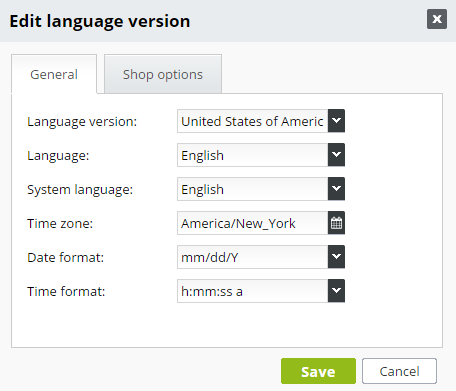Click the Time zone picker icon
The width and height of the screenshot is (456, 391).
336,223
